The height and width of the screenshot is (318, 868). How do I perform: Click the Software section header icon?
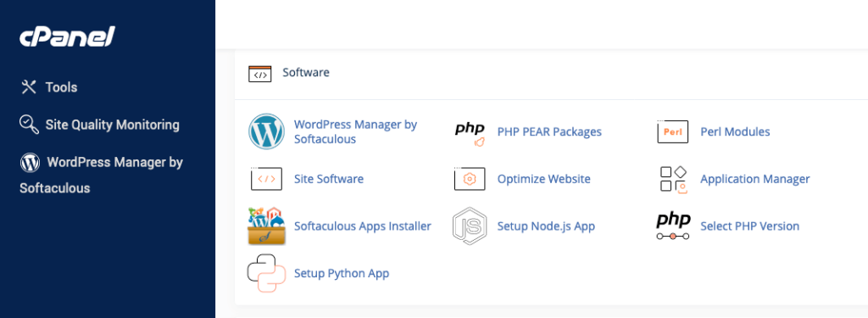(259, 74)
